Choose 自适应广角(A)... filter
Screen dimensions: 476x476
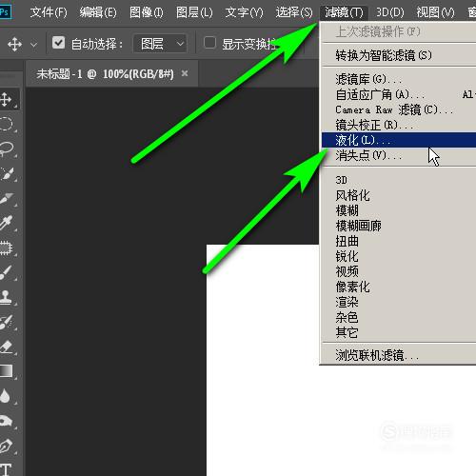(x=398, y=94)
